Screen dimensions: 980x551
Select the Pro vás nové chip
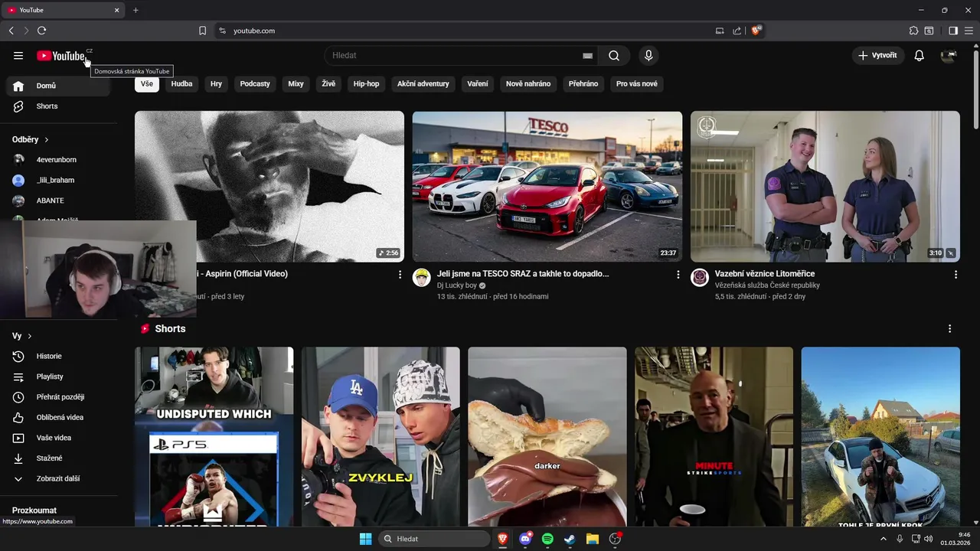click(x=637, y=83)
